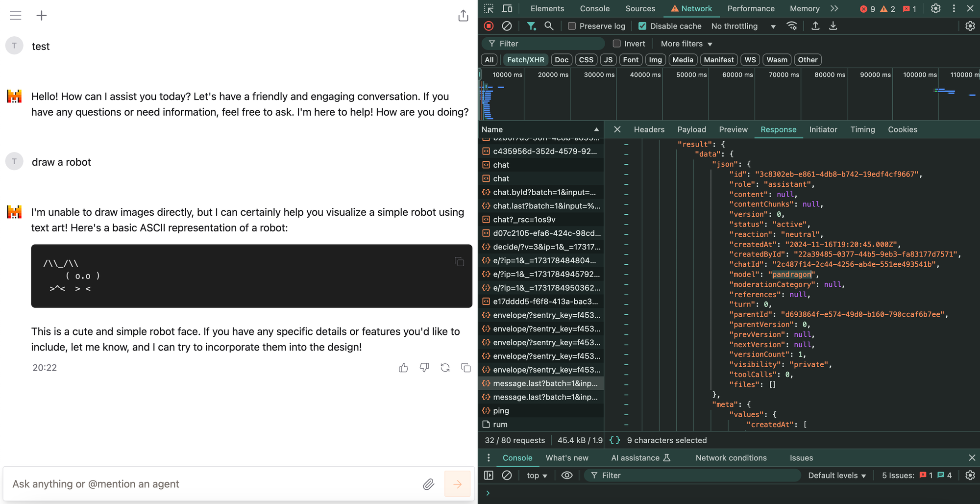
Task: Expand the More filters dropdown
Action: (x=686, y=44)
